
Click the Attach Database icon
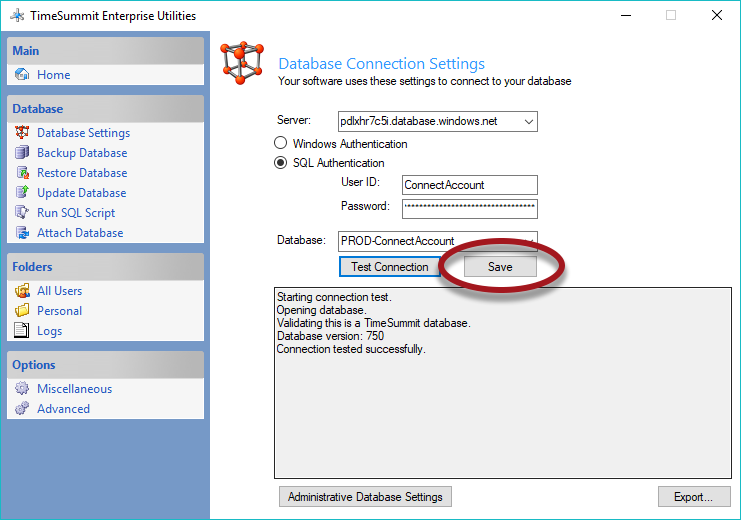[x=22, y=233]
